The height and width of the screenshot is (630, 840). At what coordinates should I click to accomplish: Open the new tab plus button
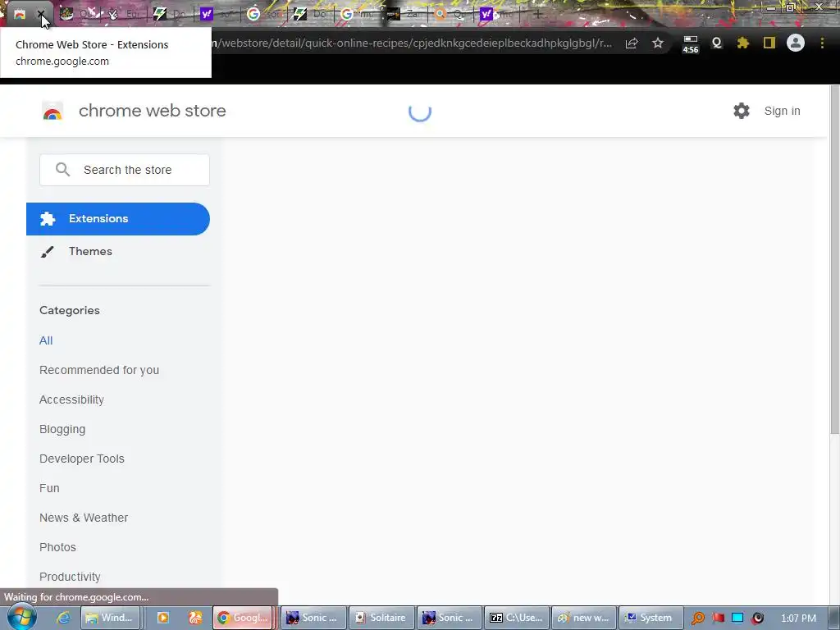pos(538,15)
